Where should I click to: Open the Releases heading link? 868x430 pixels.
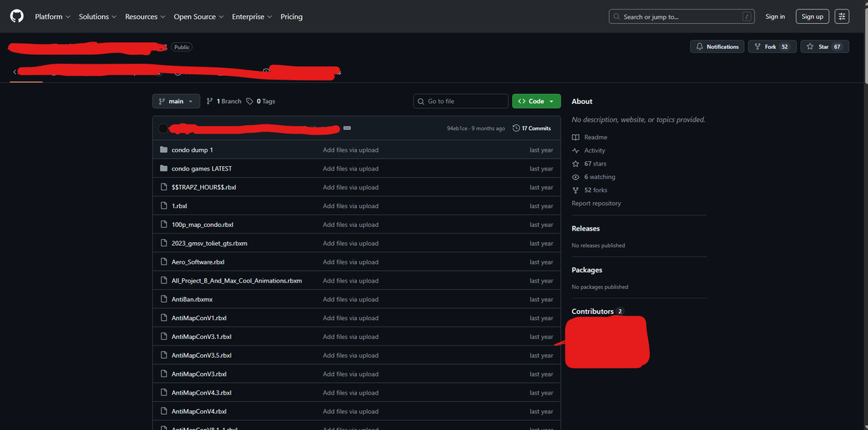586,228
